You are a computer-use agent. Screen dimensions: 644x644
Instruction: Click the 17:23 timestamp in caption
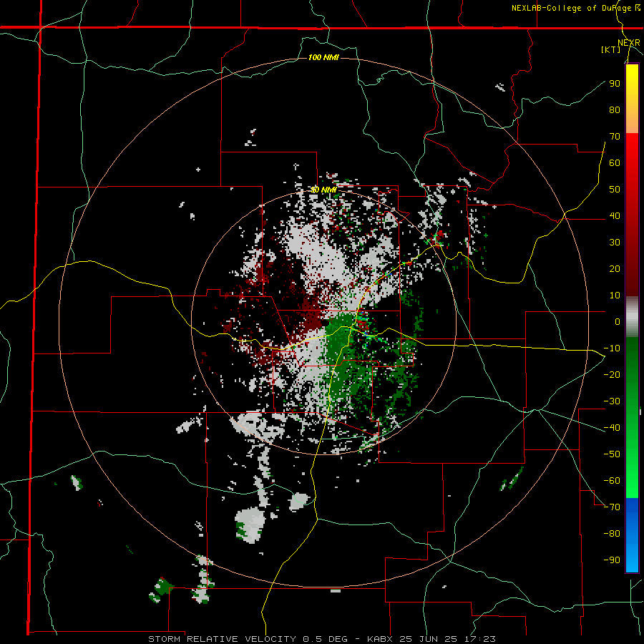click(x=482, y=639)
